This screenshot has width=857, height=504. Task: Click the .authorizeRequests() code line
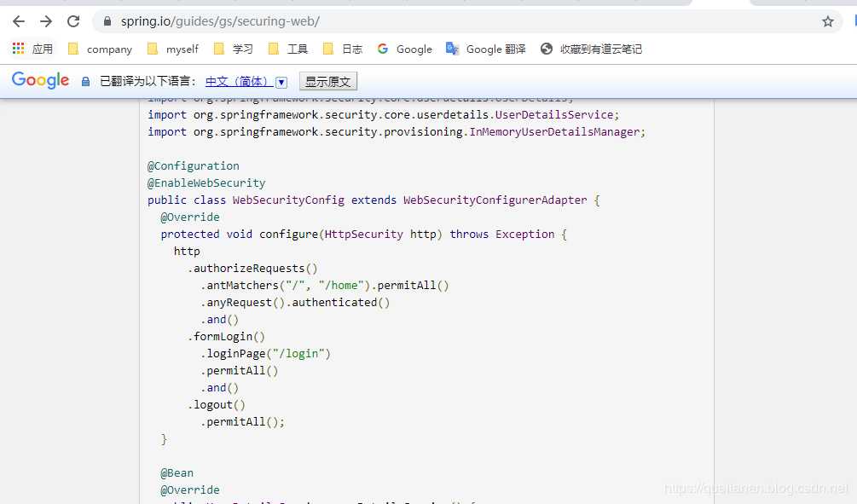coord(252,269)
